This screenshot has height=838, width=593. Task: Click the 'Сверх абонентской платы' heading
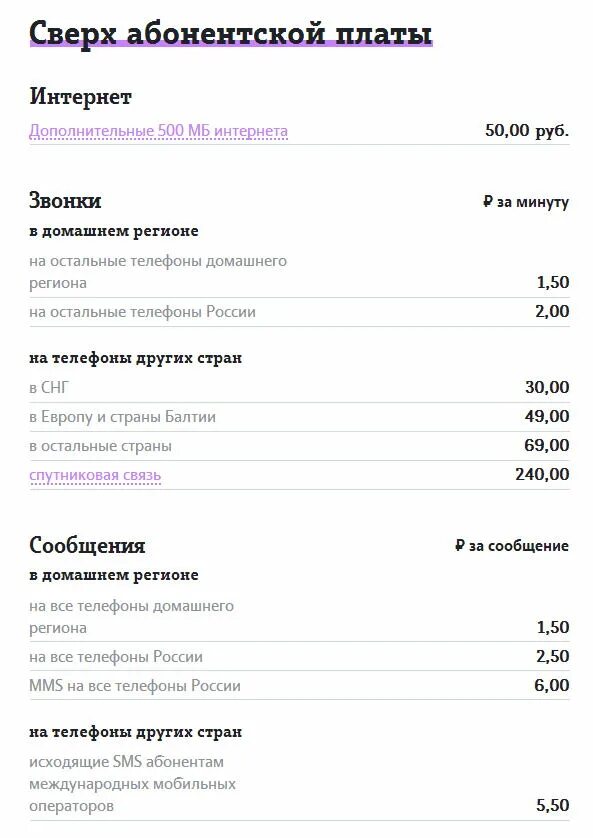pyautogui.click(x=230, y=33)
